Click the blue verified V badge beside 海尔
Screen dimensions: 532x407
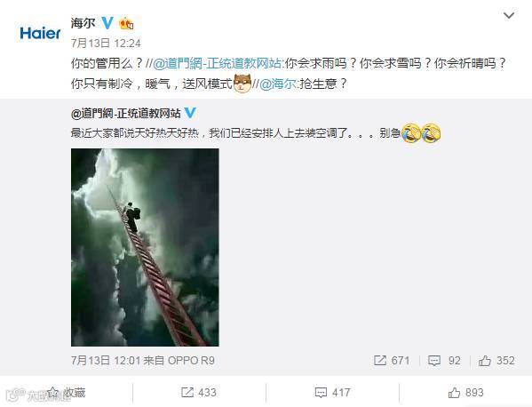point(107,23)
